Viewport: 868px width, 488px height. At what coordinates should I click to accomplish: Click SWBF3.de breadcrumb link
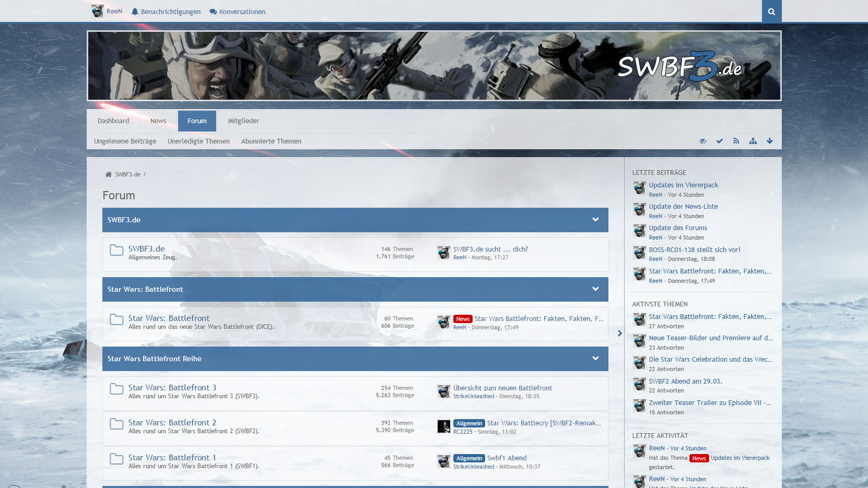128,174
